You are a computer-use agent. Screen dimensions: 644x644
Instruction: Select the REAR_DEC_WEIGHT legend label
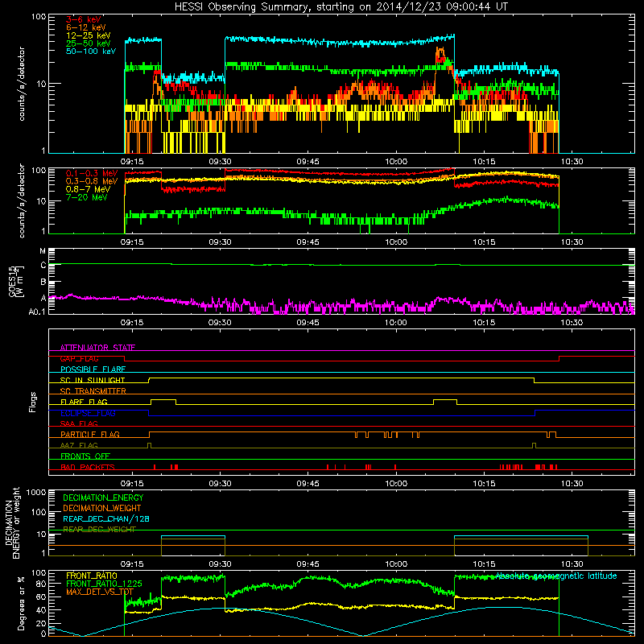pos(99,530)
